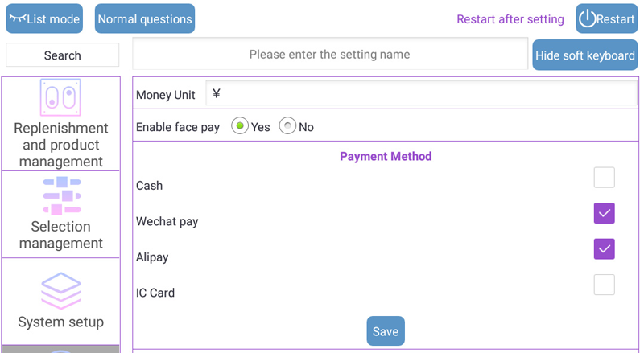Click the closed-eye icon beside List mode
Image resolution: width=644 pixels, height=353 pixels.
click(17, 18)
